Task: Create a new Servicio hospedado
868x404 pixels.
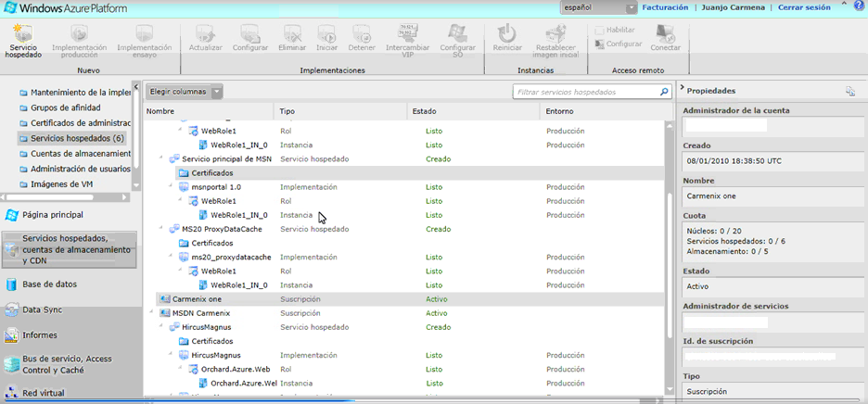Action: click(x=23, y=41)
